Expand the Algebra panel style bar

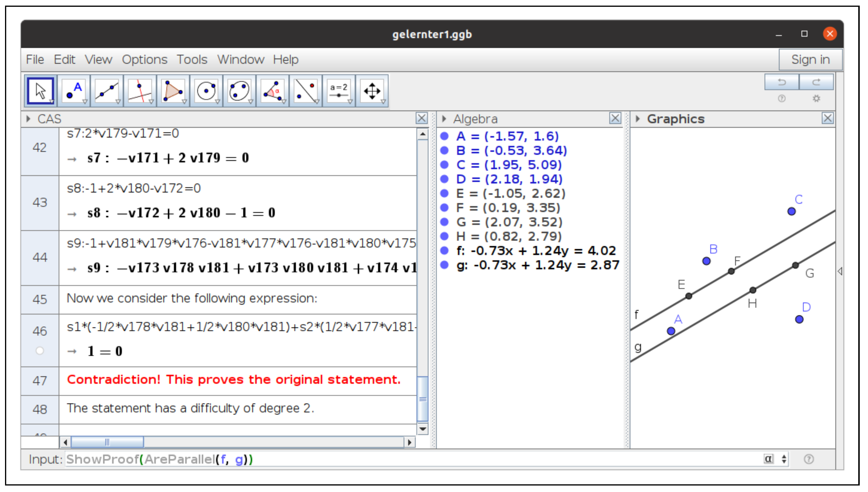click(x=444, y=119)
